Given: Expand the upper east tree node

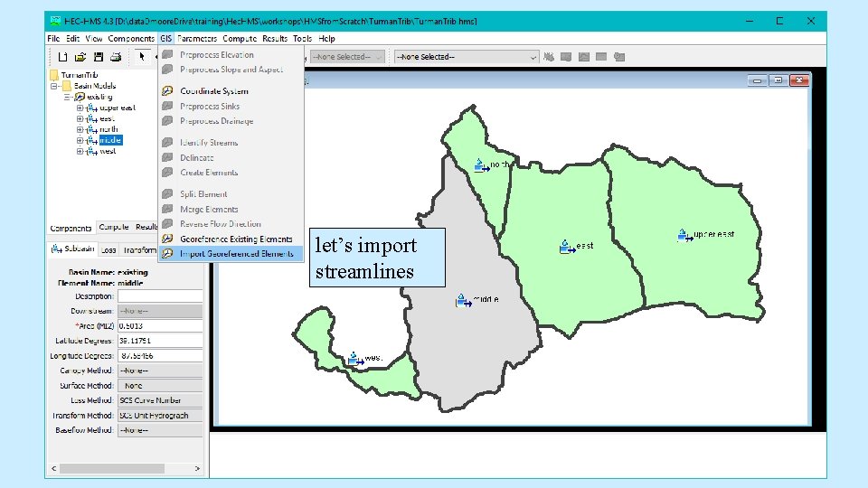Looking at the screenshot, I should point(80,108).
